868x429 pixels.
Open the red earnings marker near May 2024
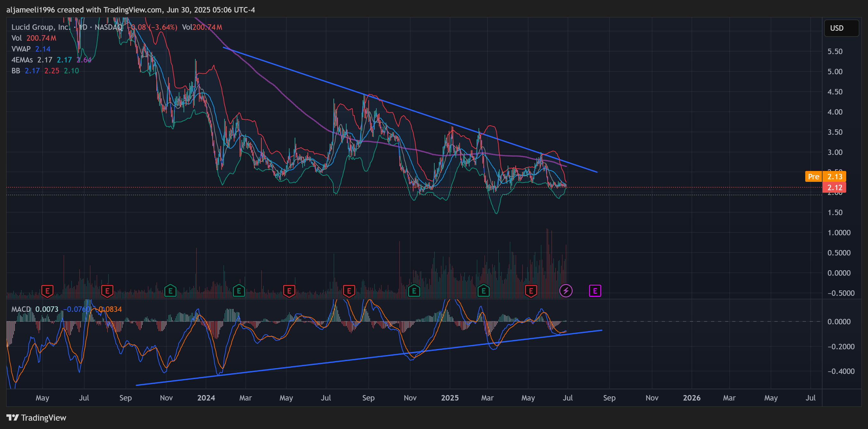tap(289, 291)
